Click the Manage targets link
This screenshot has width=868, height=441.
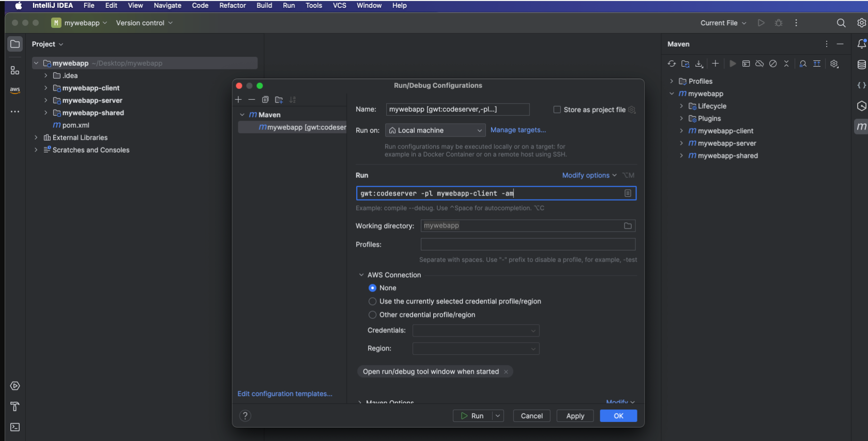(x=518, y=130)
